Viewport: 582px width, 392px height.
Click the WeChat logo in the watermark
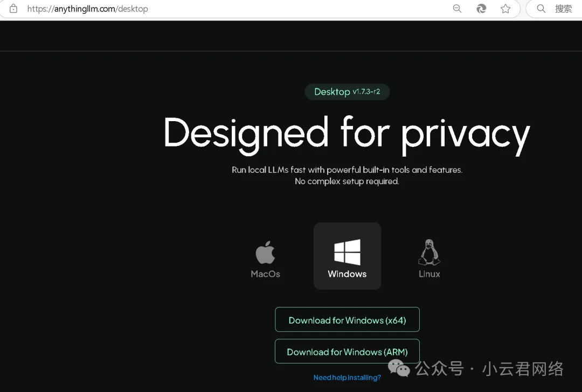399,369
